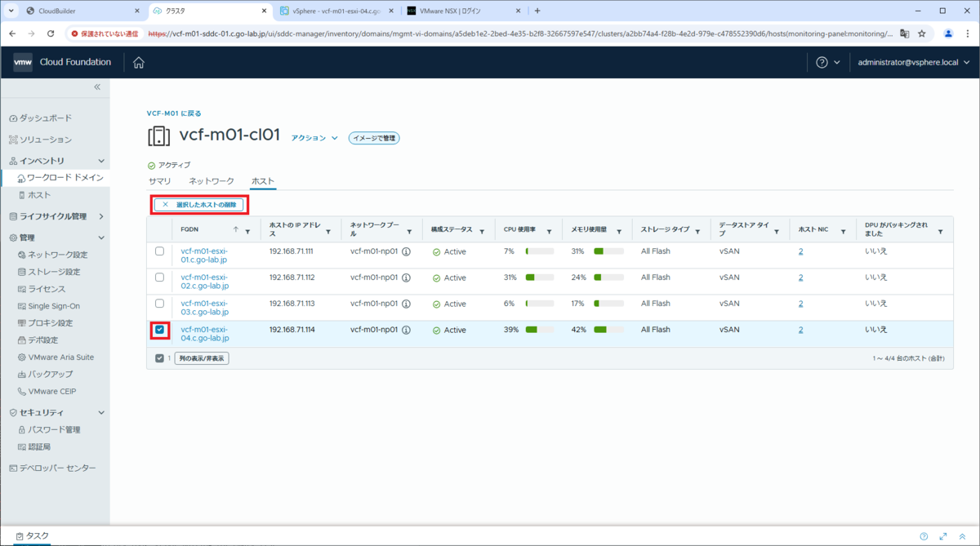Open the host NIC column filter
980x546 pixels.
click(x=844, y=231)
